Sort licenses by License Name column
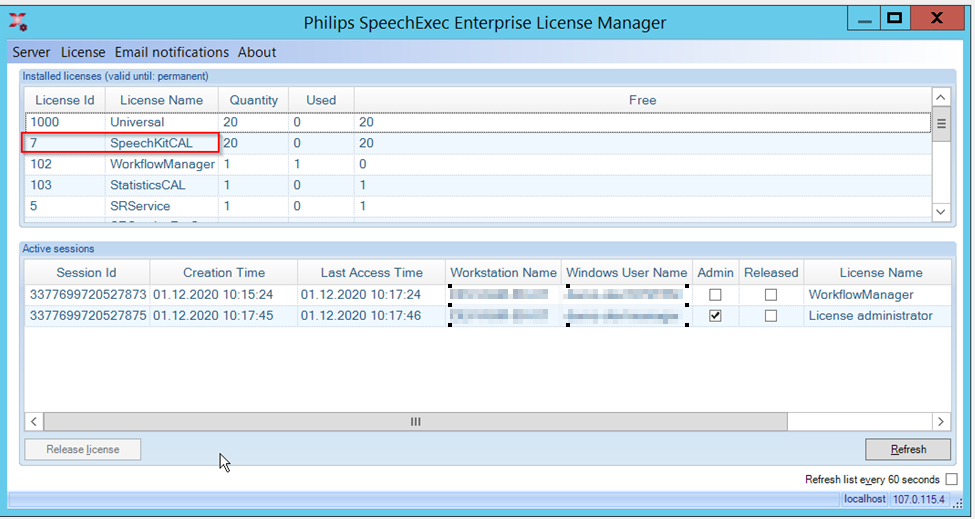Viewport: 975px width, 519px height. click(x=162, y=100)
